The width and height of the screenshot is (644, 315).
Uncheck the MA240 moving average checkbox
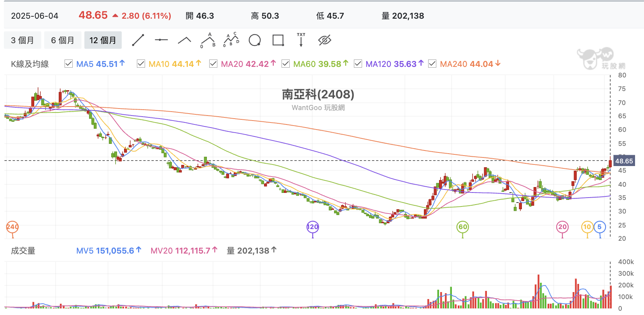point(432,63)
